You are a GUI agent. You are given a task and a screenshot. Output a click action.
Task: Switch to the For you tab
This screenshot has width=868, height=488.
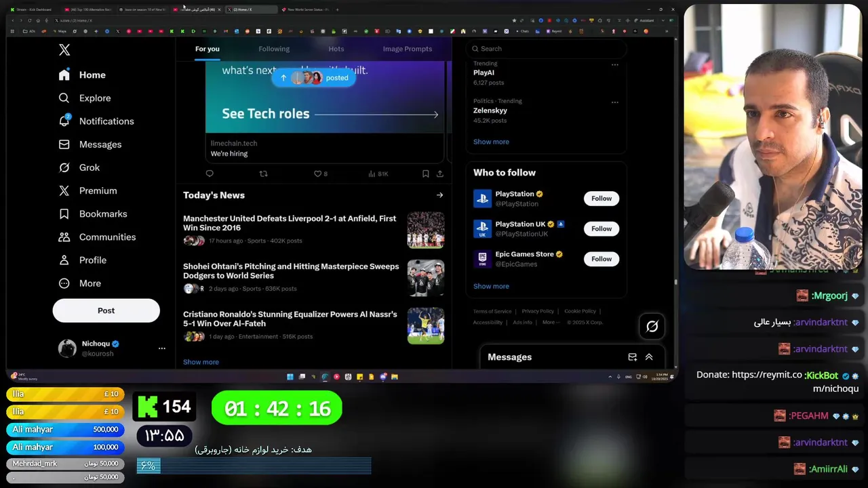[208, 49]
